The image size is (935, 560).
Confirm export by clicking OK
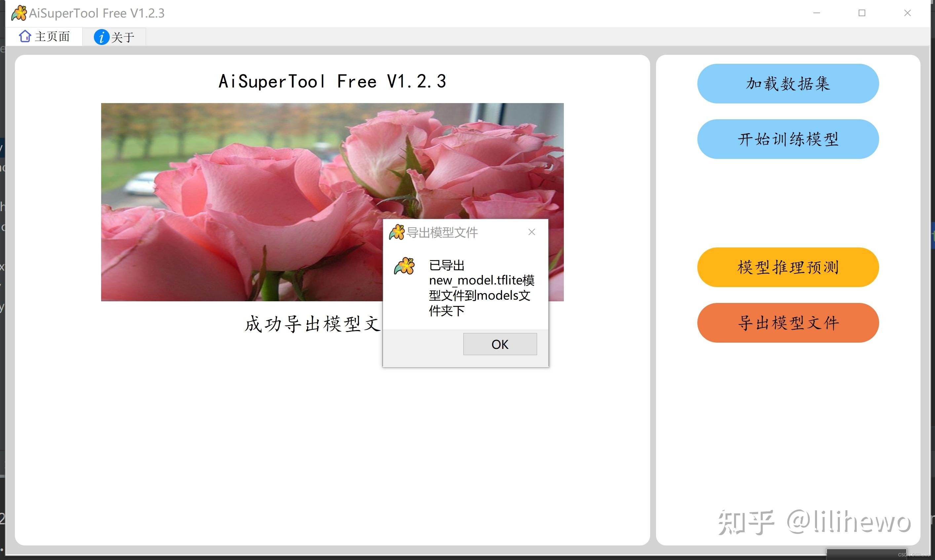(499, 344)
